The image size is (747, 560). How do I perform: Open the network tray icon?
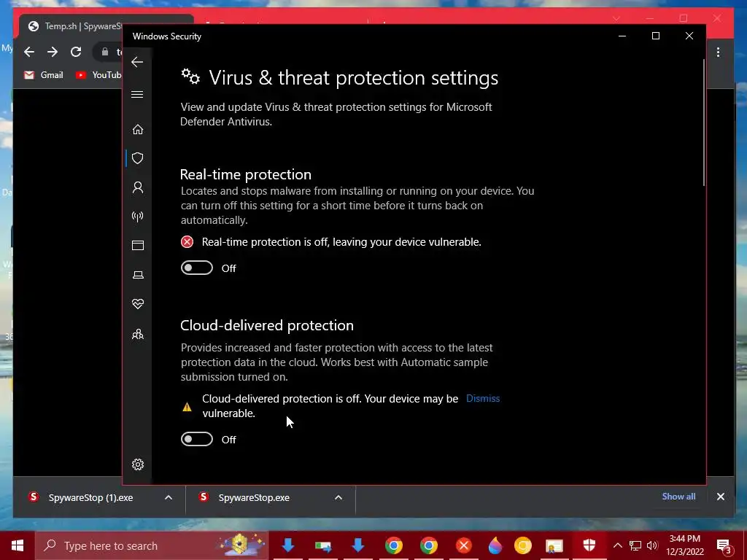(635, 545)
